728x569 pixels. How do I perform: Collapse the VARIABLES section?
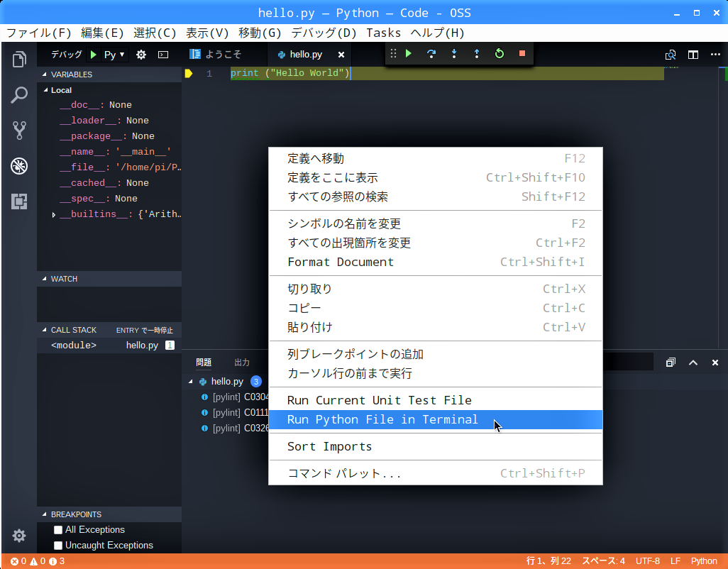109,74
